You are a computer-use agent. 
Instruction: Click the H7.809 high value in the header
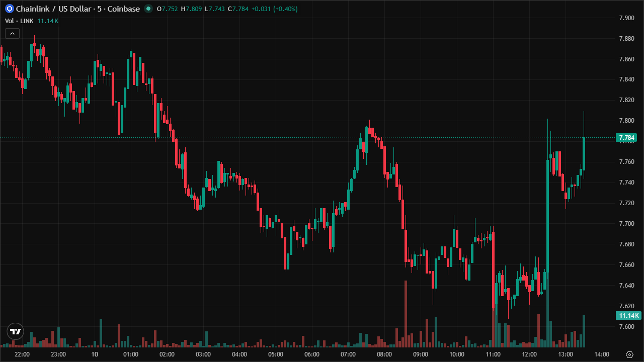pos(191,9)
